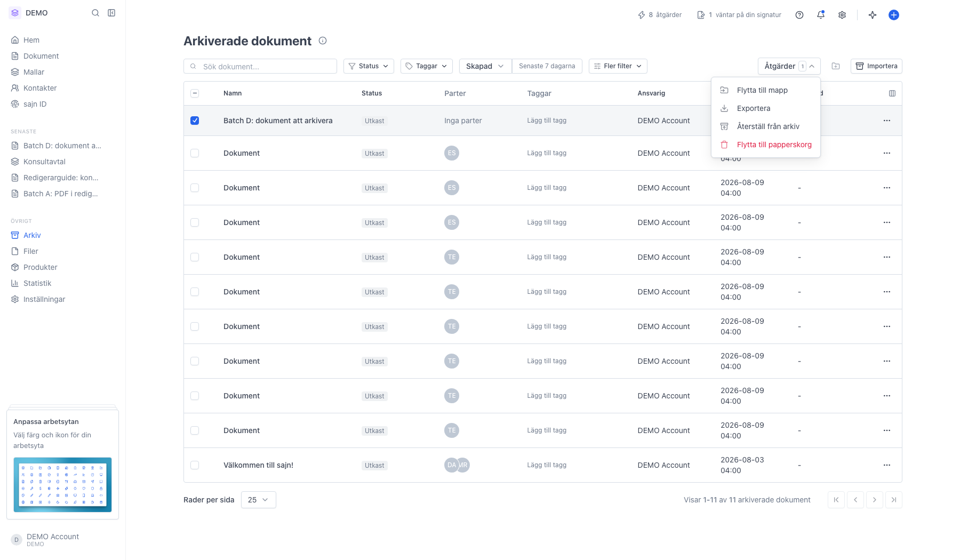Viewport: 960px width, 560px height.
Task: Choose Exportera from actions menu
Action: point(765,108)
